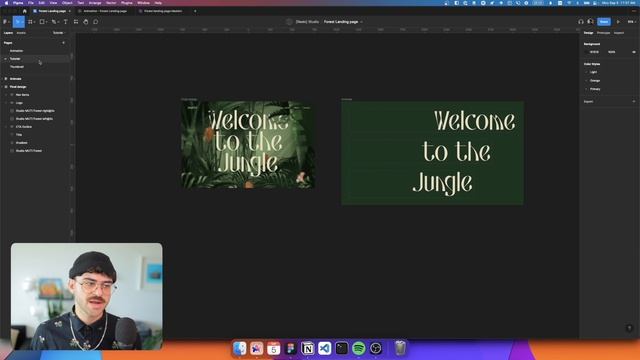Switch to the Assets tab
The height and width of the screenshot is (360, 640).
click(21, 33)
